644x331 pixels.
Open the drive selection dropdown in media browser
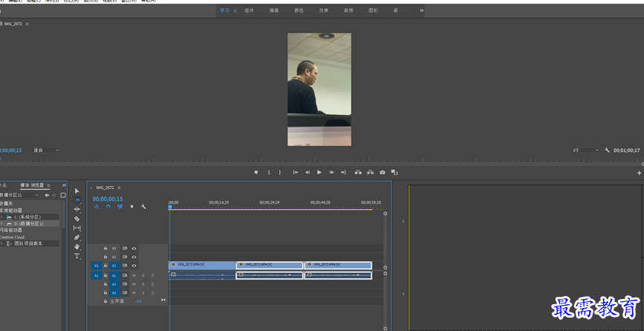(19, 195)
